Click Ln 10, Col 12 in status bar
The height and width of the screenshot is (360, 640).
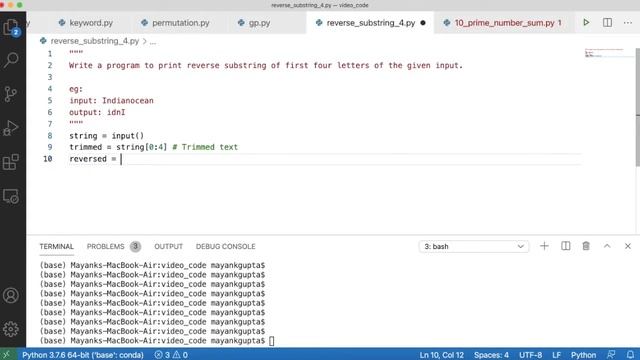click(x=442, y=355)
